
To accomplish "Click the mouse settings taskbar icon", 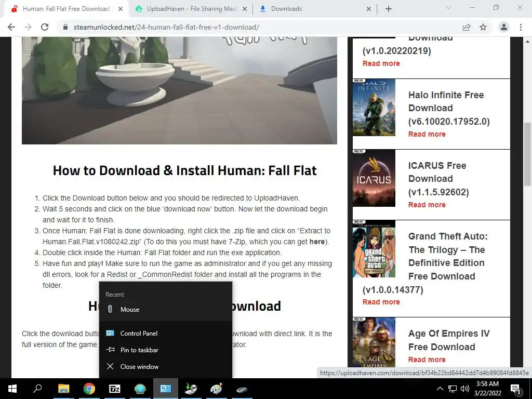I will pos(242,389).
